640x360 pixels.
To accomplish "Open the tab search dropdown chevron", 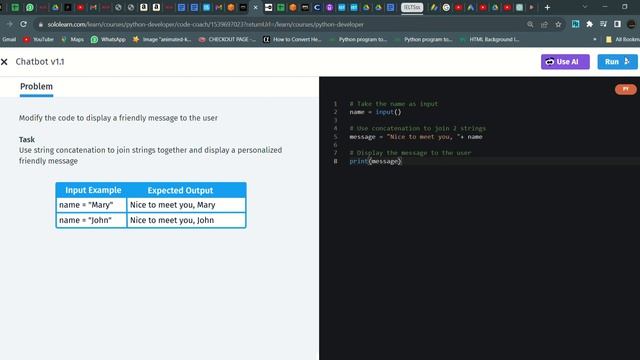I will 584,7.
